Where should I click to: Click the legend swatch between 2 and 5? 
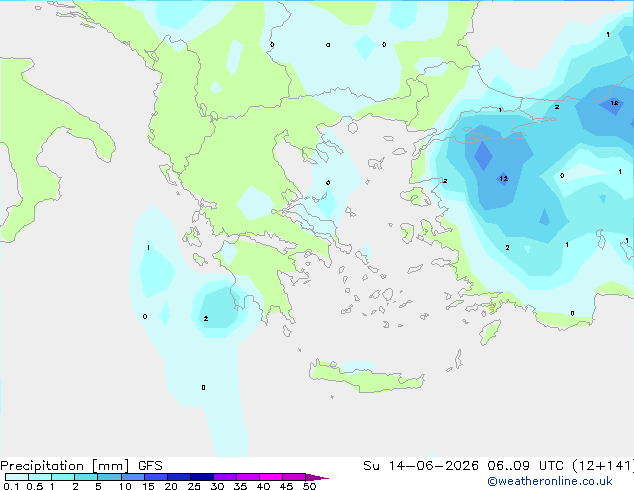coord(86,477)
